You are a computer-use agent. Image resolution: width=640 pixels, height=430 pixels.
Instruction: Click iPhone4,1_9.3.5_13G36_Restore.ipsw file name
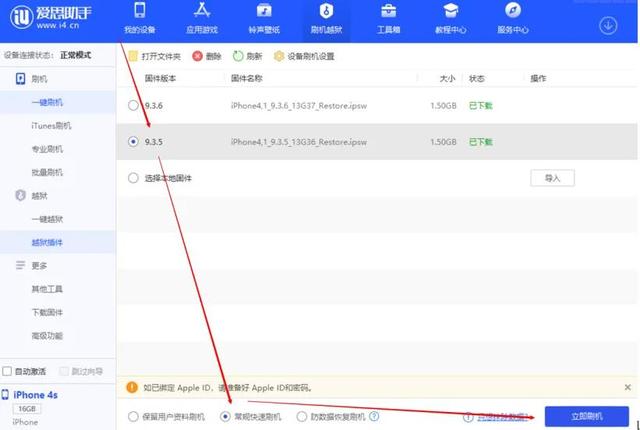tap(299, 142)
